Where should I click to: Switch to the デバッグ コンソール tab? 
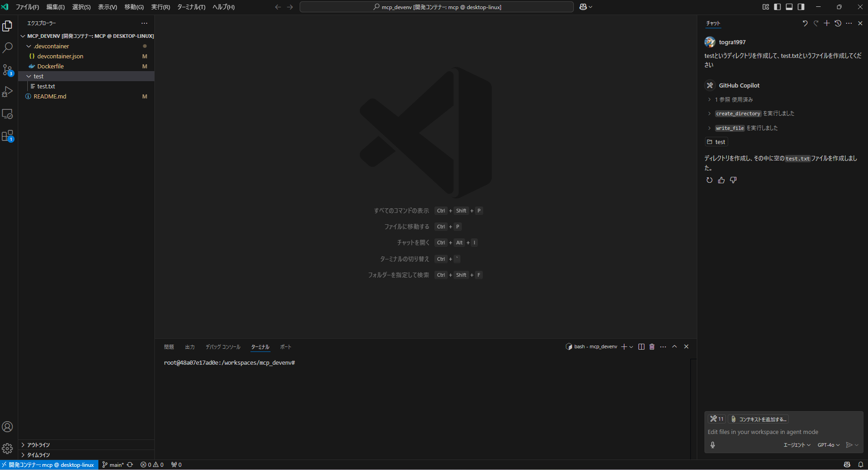coord(223,347)
